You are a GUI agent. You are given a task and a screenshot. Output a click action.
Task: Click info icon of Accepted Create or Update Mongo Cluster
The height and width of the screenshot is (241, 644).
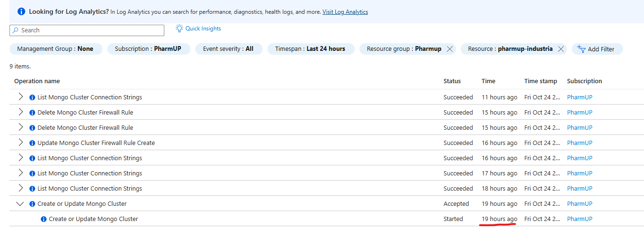coord(32,204)
